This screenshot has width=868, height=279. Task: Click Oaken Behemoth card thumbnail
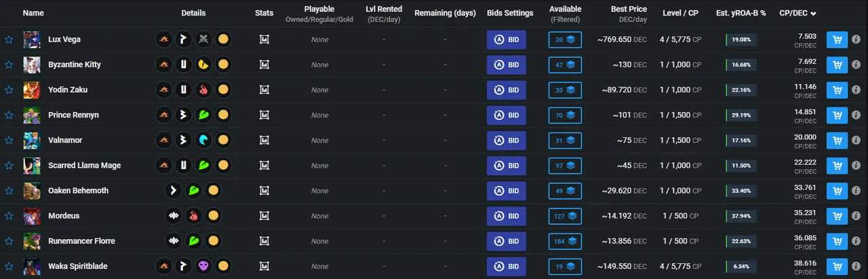coord(32,191)
